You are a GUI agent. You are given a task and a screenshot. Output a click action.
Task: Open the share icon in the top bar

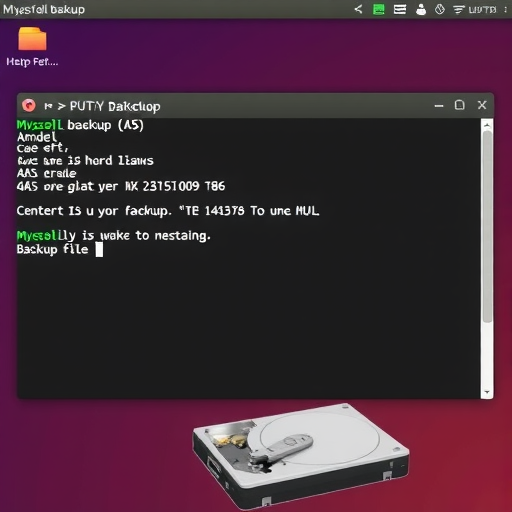point(358,9)
